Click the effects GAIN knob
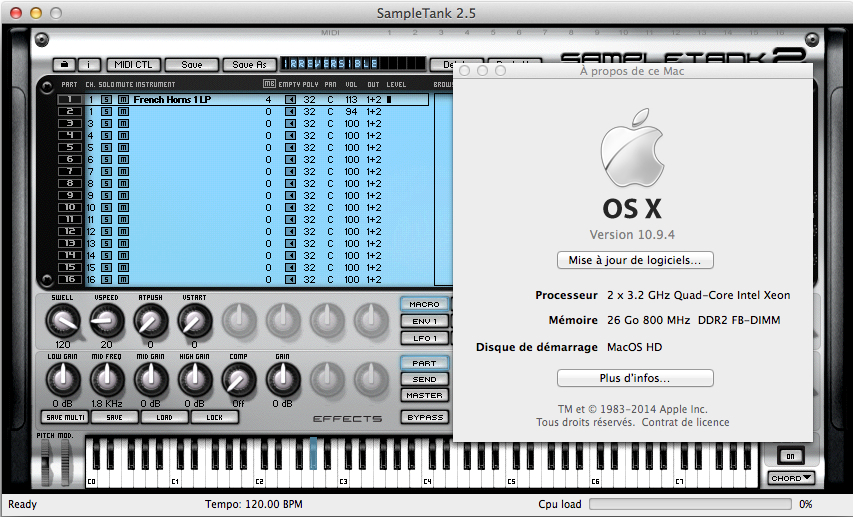853x517 pixels. tap(282, 380)
